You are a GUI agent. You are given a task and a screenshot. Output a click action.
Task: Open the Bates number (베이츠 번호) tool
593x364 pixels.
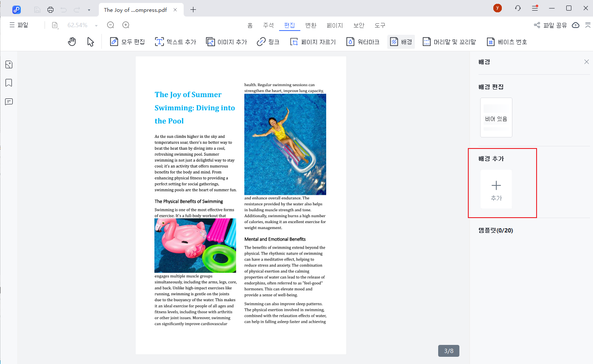click(507, 42)
